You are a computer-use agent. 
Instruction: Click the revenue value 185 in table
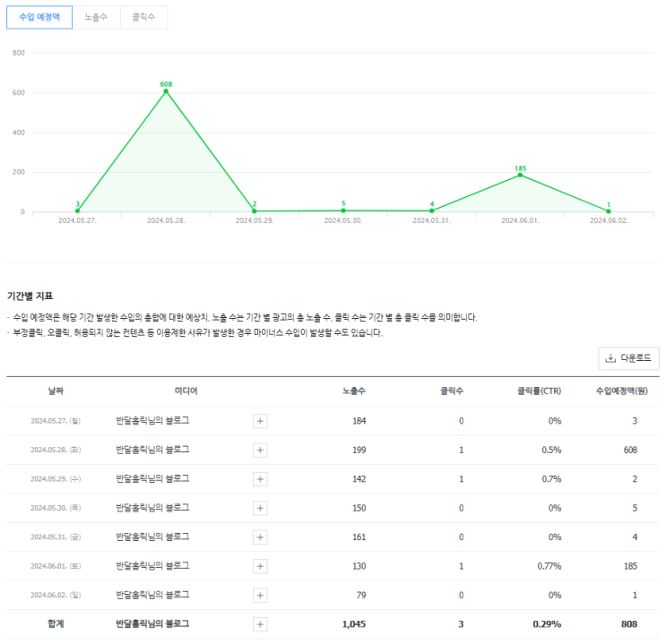click(630, 566)
